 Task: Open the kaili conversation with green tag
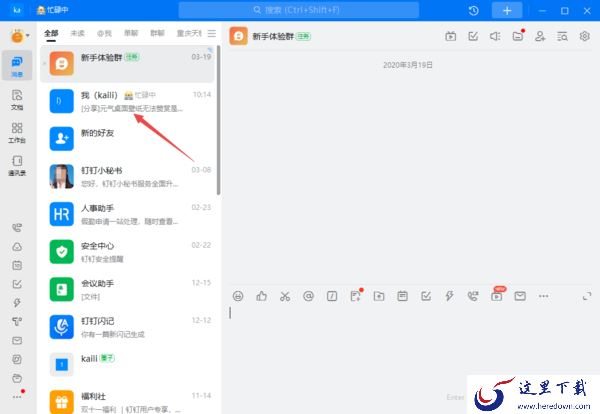pos(127,365)
